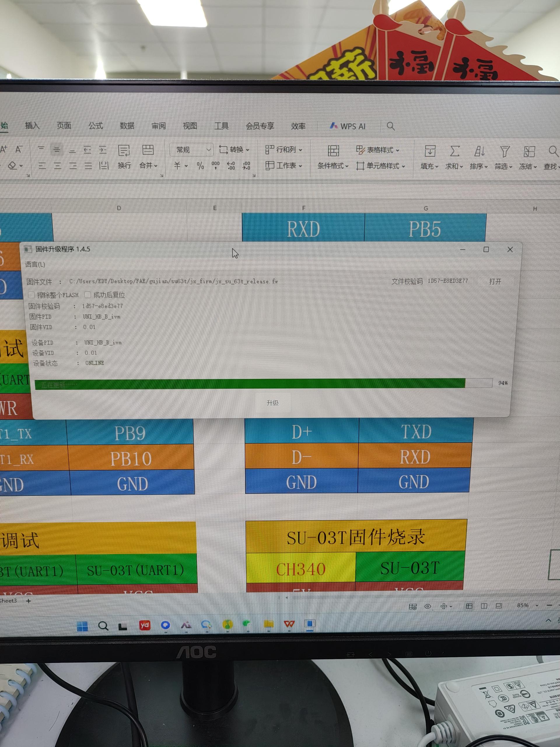The height and width of the screenshot is (747, 560).
Task: Open the 插入 (Insert) ribbon tab
Action: [x=32, y=126]
